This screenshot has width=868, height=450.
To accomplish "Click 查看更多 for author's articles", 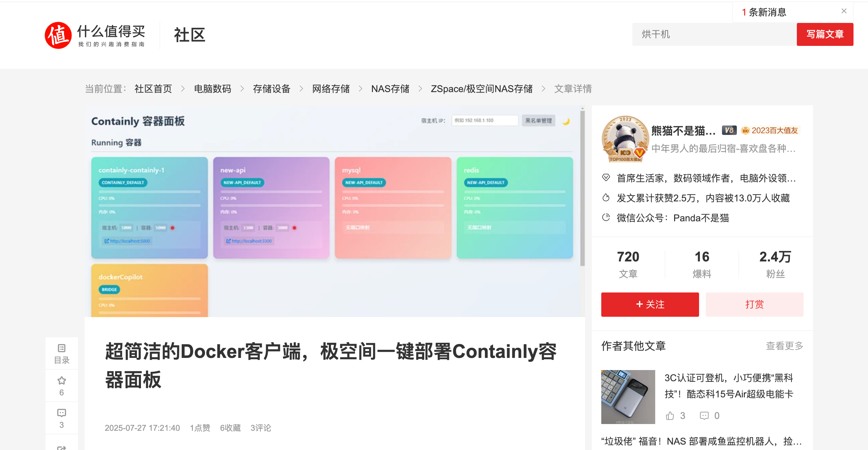I will click(784, 346).
